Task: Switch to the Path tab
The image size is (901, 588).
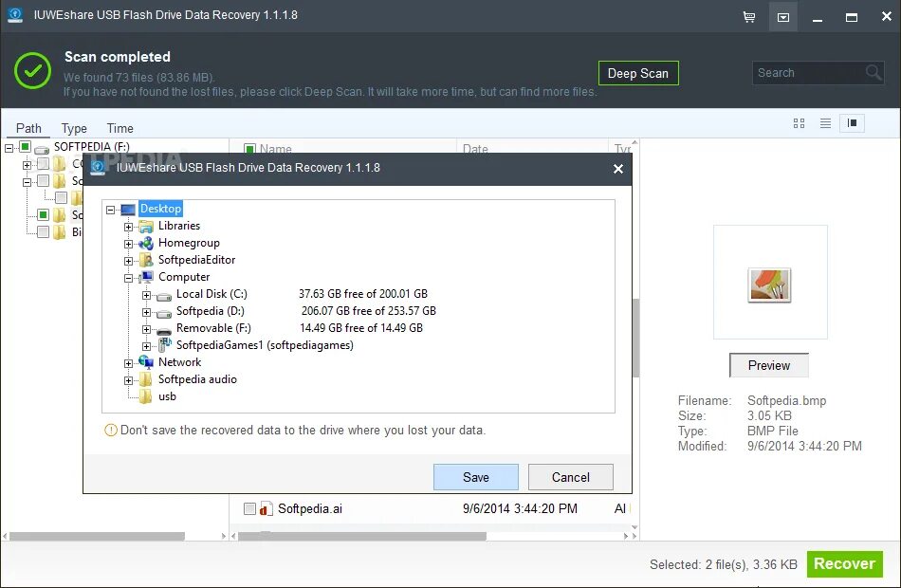Action: coord(28,128)
